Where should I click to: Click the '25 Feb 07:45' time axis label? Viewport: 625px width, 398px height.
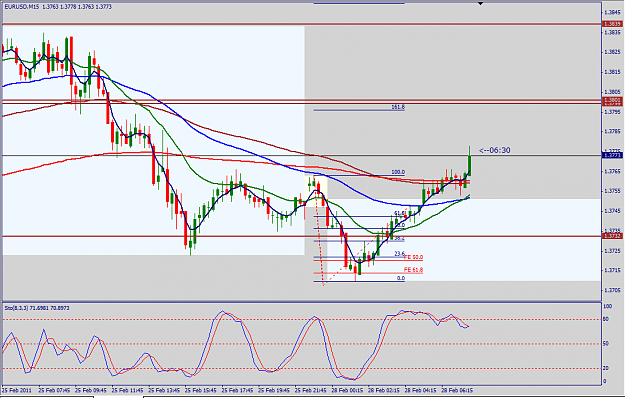(54, 390)
